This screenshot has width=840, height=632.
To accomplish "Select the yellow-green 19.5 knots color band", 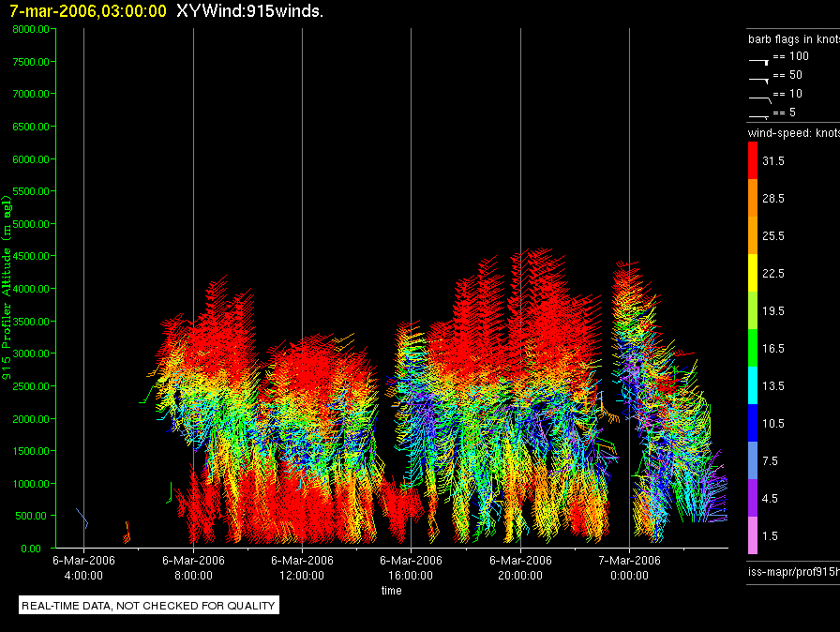I will tap(753, 310).
